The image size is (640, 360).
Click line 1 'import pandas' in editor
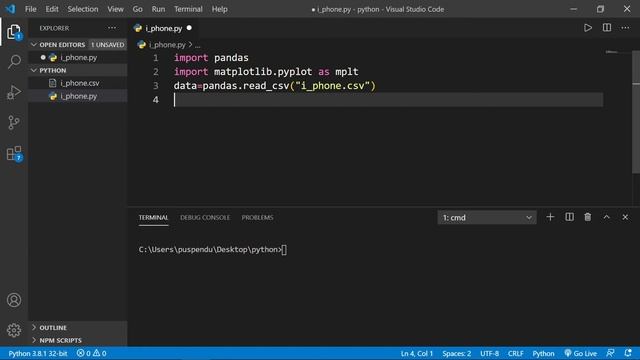(x=211, y=58)
